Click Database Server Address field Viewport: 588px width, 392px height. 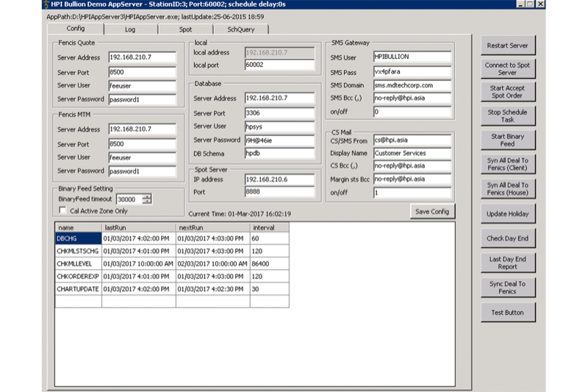pos(279,98)
